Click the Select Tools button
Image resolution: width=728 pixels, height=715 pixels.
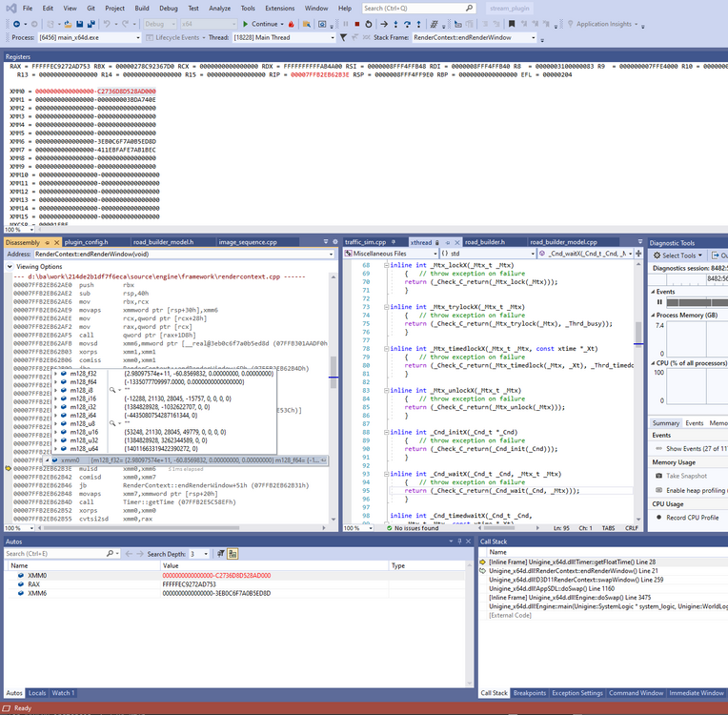click(x=677, y=255)
